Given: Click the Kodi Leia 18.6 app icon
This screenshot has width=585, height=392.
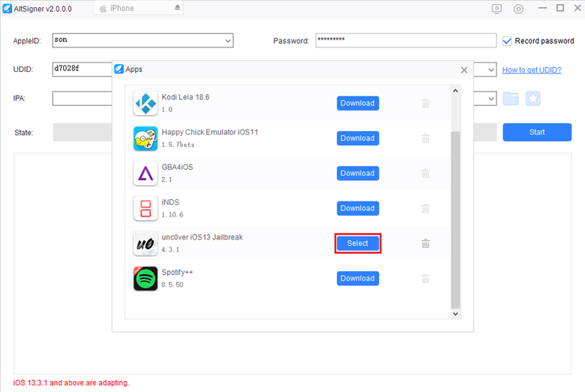Looking at the screenshot, I should (x=145, y=104).
